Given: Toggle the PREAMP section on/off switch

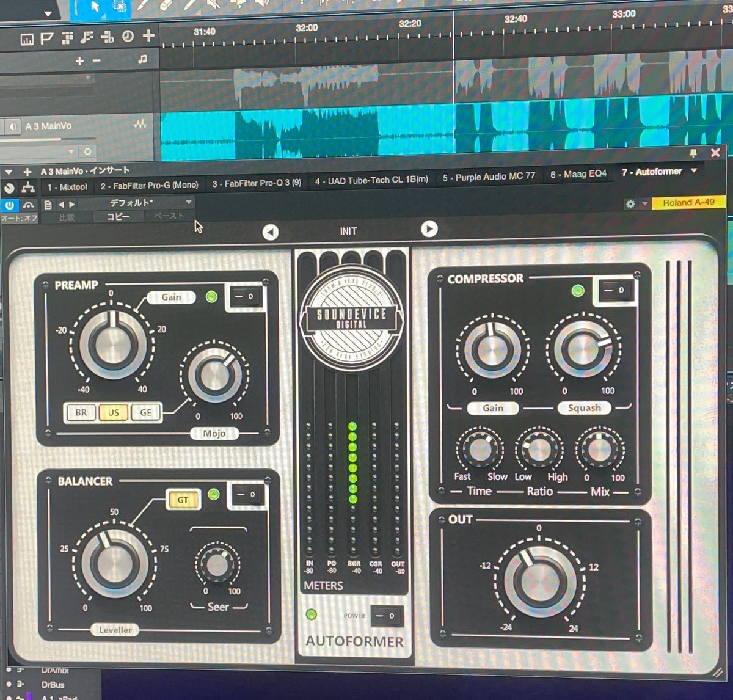Looking at the screenshot, I should pyautogui.click(x=246, y=297).
